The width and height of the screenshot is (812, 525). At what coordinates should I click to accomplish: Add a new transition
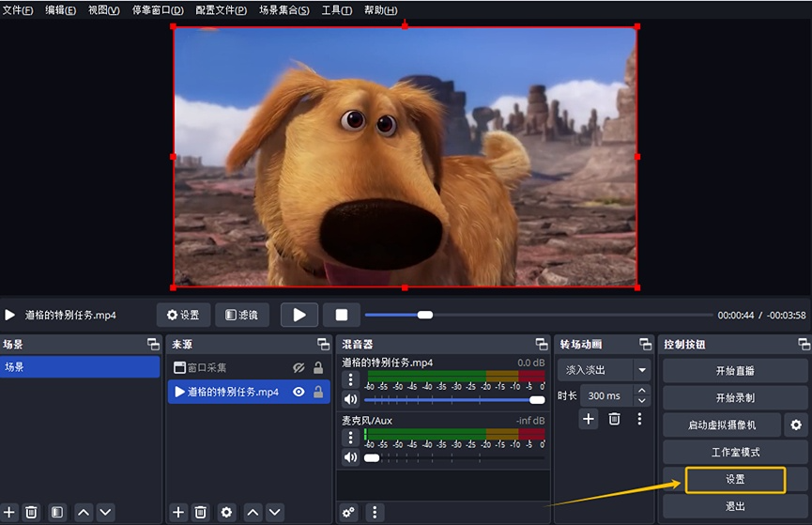coord(589,419)
